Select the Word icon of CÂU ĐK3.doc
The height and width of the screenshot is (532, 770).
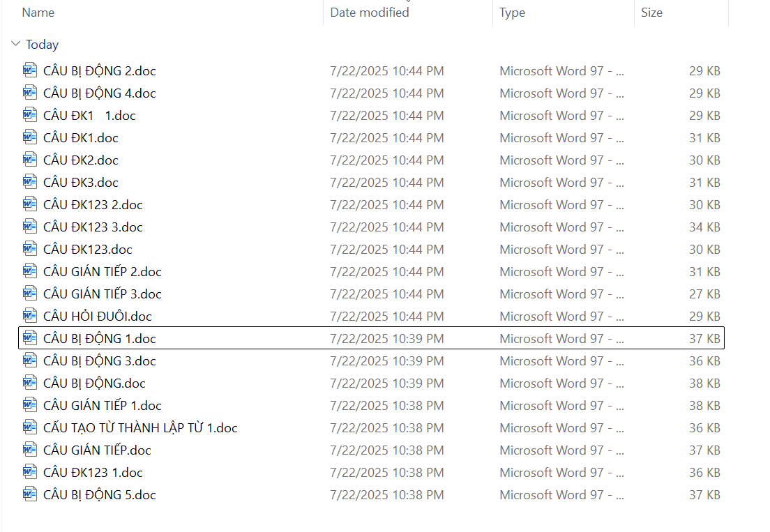pos(30,182)
